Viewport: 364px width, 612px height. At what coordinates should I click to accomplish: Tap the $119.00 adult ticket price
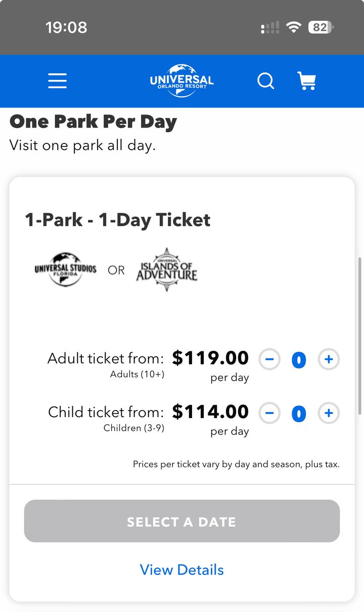click(x=210, y=358)
